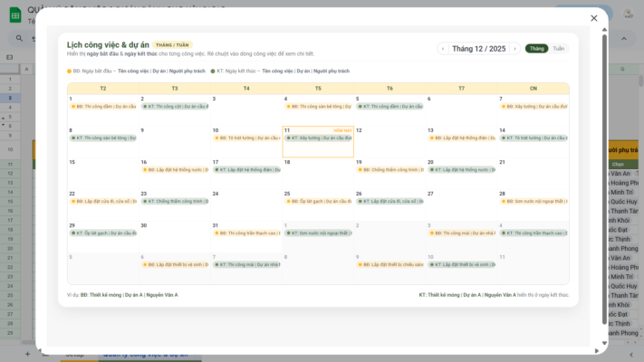This screenshot has height=362, width=644.
Task: Go to next month arrow
Action: [514, 49]
